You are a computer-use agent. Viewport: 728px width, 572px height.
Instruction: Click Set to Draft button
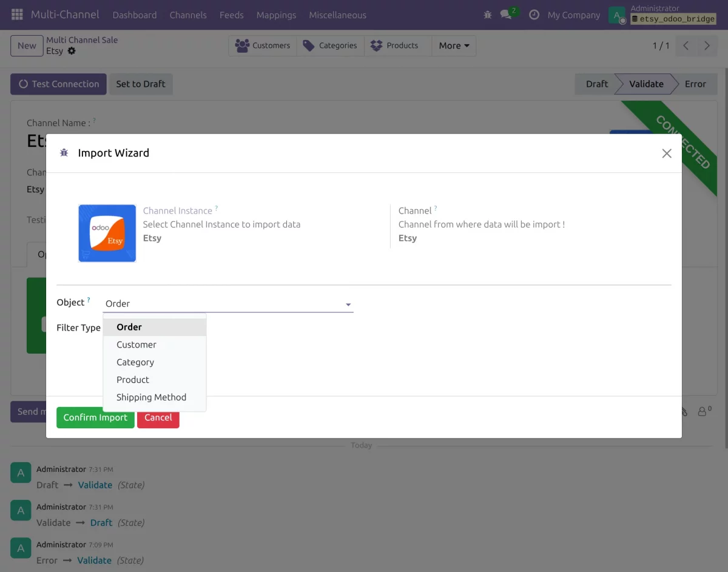tap(141, 84)
